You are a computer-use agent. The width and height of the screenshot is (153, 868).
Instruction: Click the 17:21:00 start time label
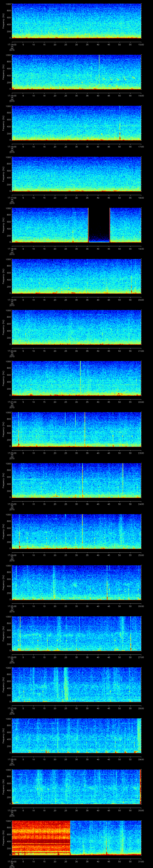coord(12,402)
